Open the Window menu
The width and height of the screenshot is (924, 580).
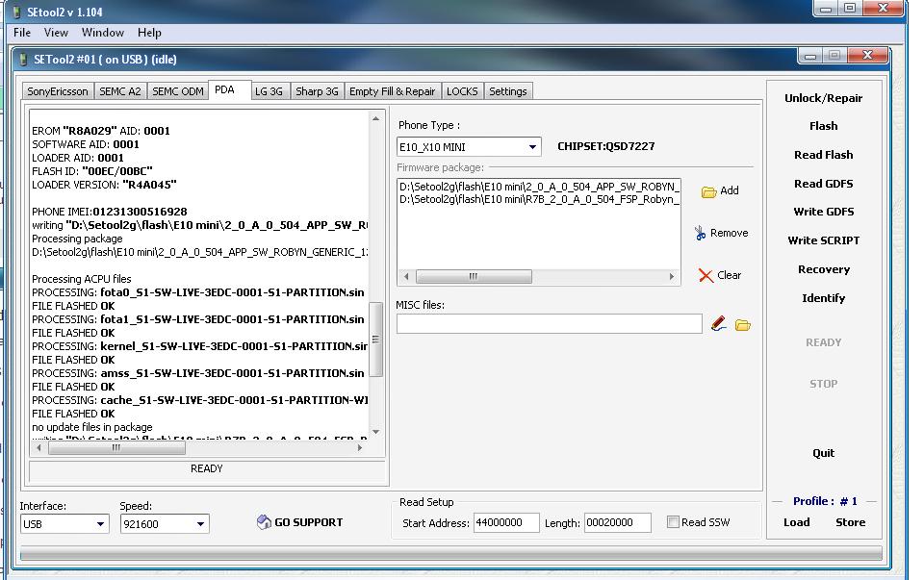click(103, 33)
